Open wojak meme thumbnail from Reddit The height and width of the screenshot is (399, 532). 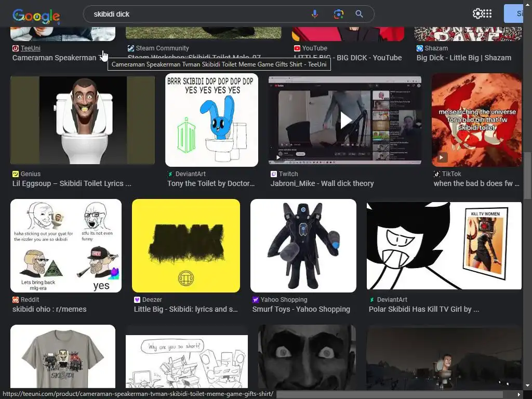click(x=66, y=246)
